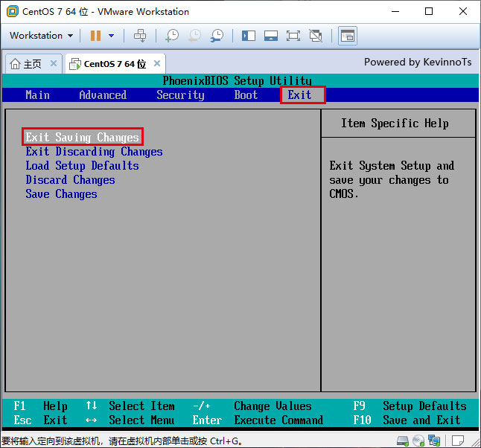Revert the virtual machine to its snapshot
Viewport: 481px width, 448px height.
coord(194,36)
